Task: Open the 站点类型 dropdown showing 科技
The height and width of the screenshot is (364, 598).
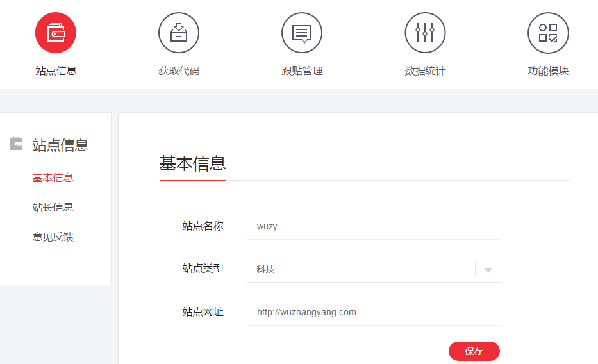Action: (x=360, y=269)
